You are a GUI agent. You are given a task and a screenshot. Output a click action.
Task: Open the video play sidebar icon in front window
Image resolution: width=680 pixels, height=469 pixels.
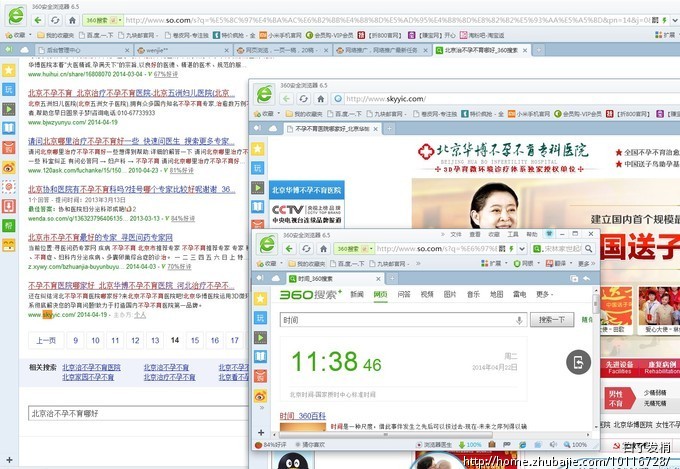260,338
